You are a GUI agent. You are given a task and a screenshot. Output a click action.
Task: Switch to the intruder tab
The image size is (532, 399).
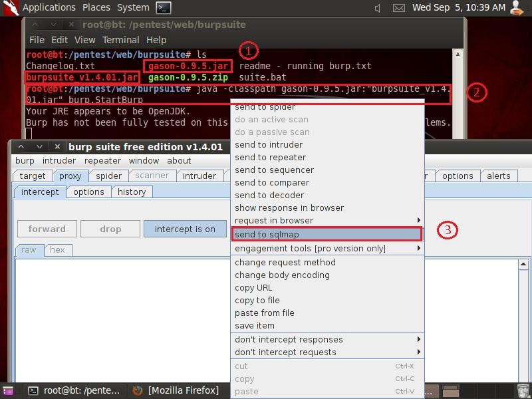[199, 176]
